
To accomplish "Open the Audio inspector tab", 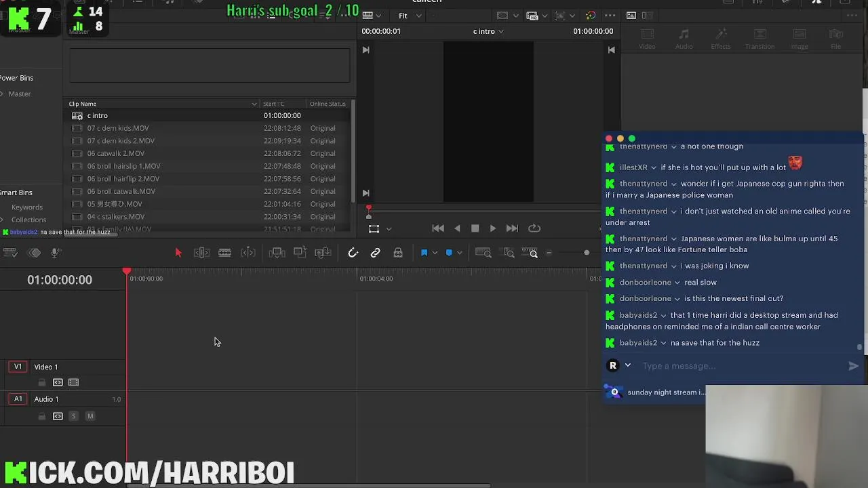I will (684, 39).
